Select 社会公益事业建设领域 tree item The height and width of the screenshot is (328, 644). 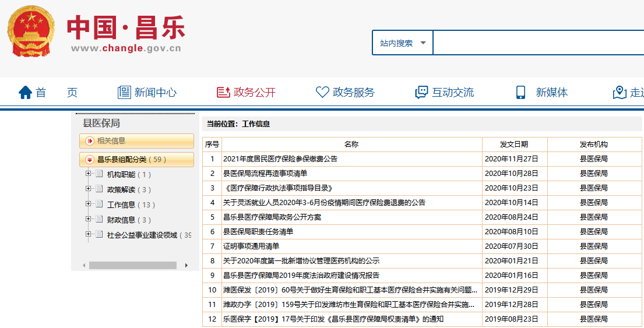(x=142, y=235)
